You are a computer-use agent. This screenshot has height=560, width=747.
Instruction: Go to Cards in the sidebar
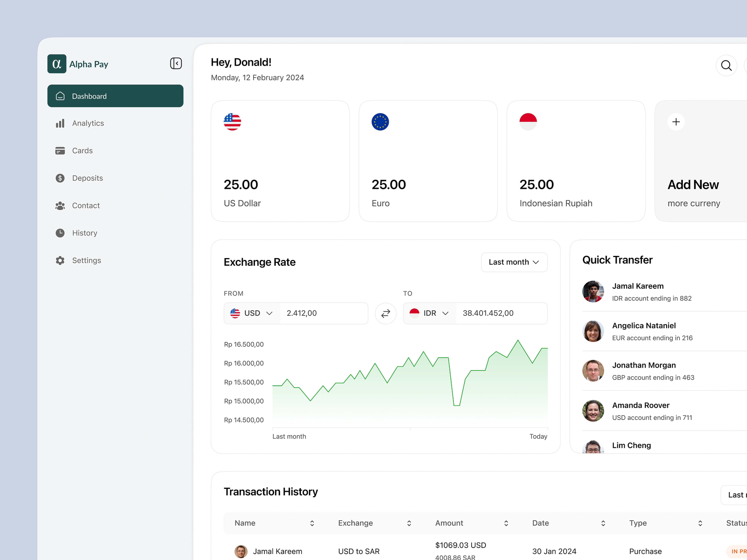pyautogui.click(x=82, y=151)
